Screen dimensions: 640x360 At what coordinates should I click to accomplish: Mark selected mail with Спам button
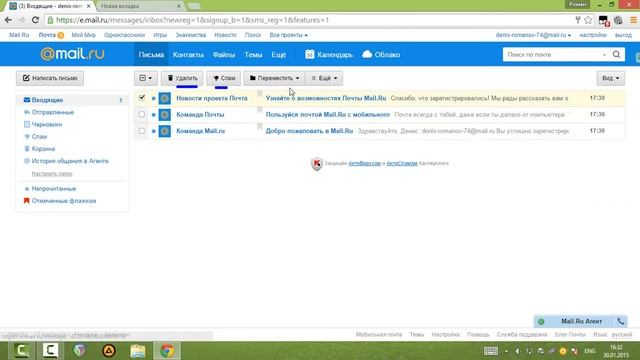click(x=224, y=78)
